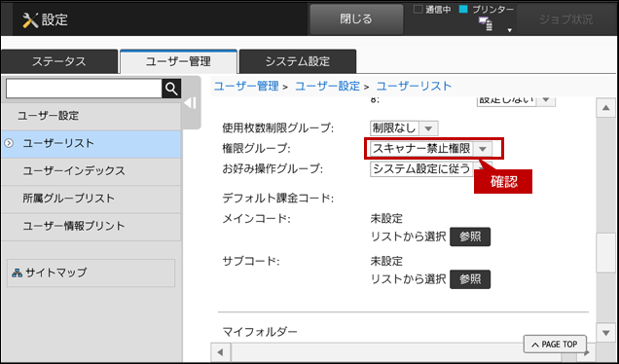
Task: Click the お好み操作グループ label text
Action: pyautogui.click(x=273, y=169)
